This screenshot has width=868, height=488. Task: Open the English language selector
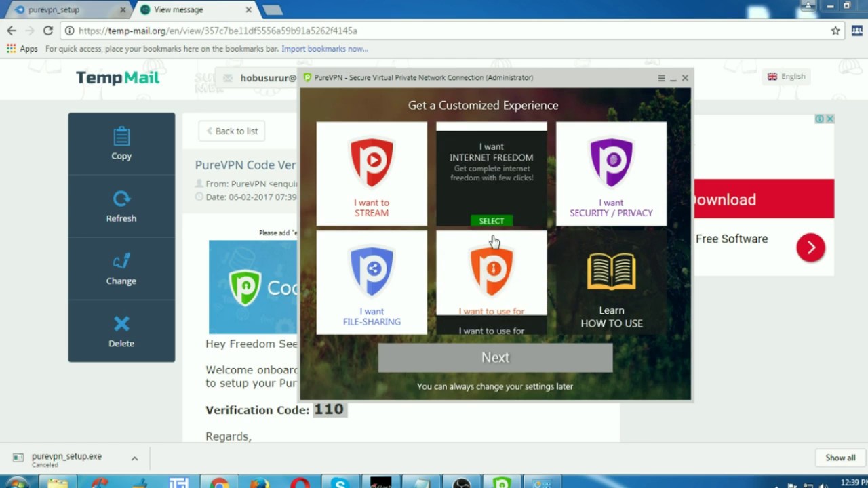[787, 77]
